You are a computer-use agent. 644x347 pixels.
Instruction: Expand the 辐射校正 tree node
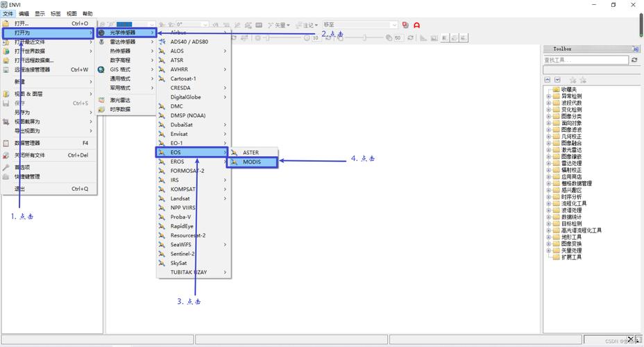pos(549,170)
